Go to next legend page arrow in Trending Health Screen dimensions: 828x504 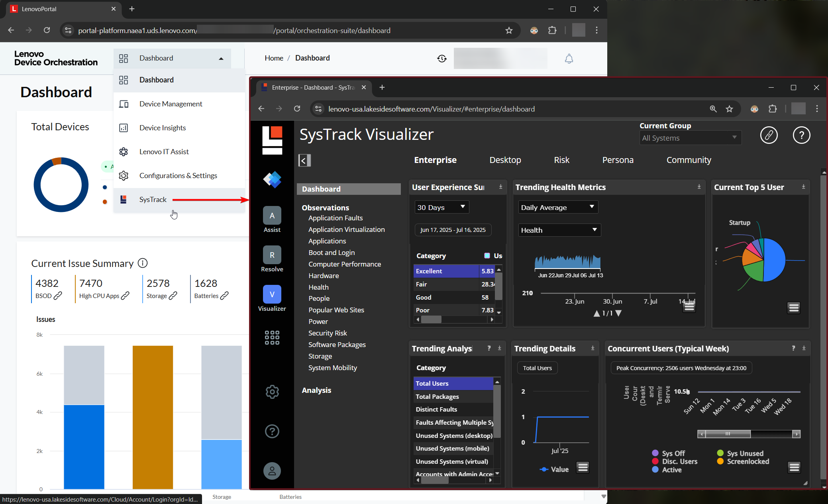(x=618, y=313)
